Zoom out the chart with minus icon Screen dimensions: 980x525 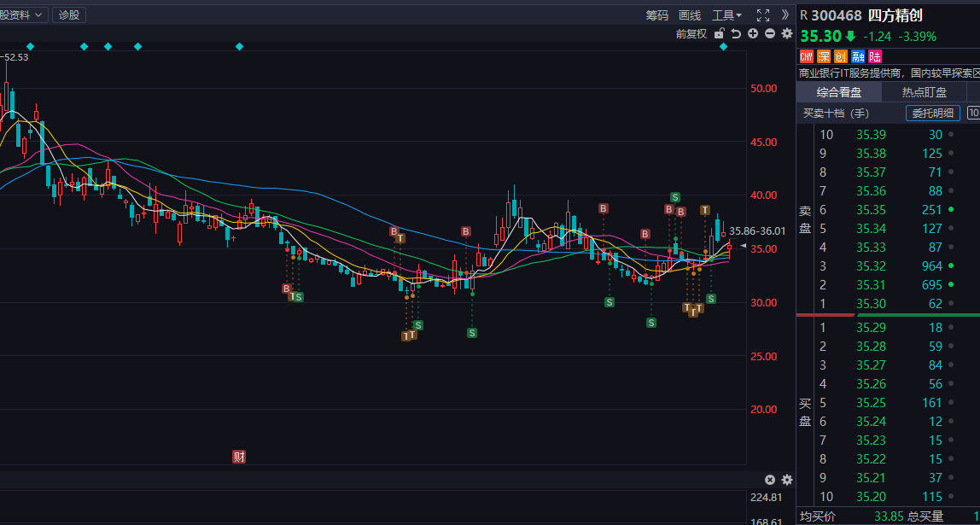[x=769, y=34]
